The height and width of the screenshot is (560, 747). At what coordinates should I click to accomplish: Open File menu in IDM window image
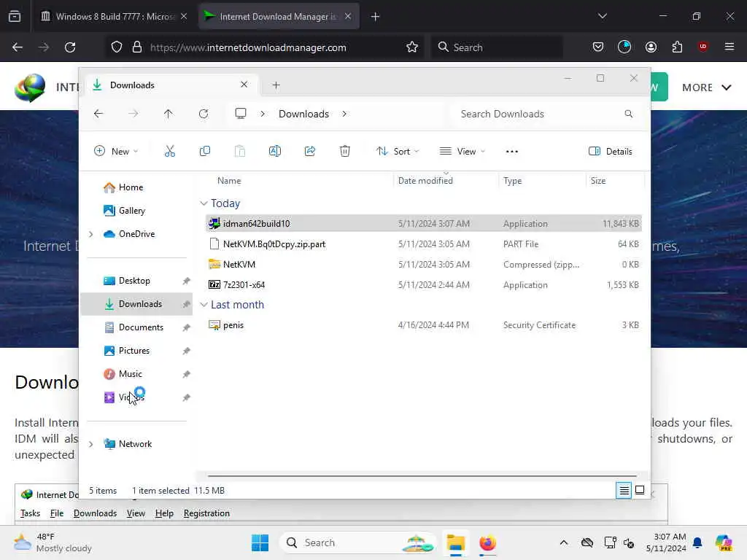(57, 513)
